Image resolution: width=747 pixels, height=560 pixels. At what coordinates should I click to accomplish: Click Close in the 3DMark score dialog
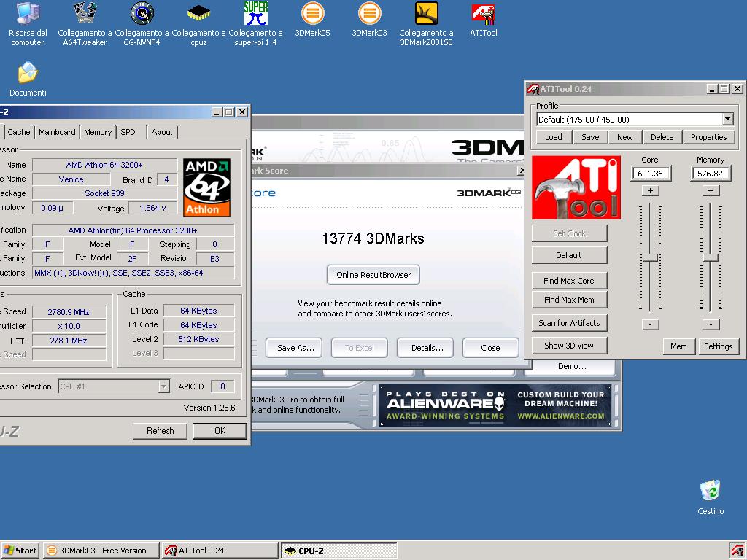coord(491,348)
